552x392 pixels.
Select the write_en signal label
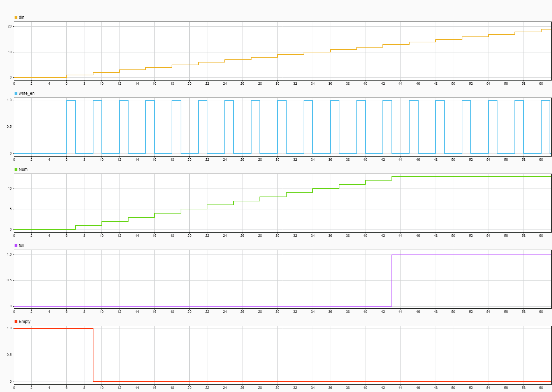[26, 93]
